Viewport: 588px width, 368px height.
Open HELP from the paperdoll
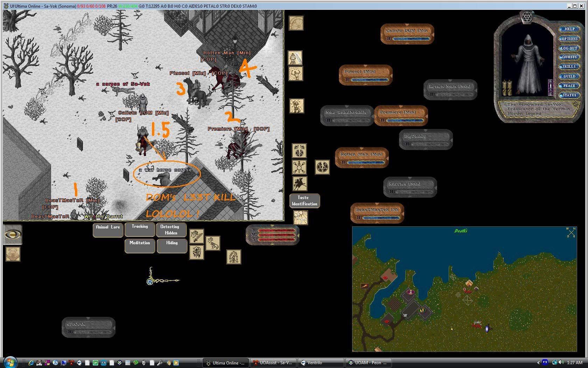569,29
